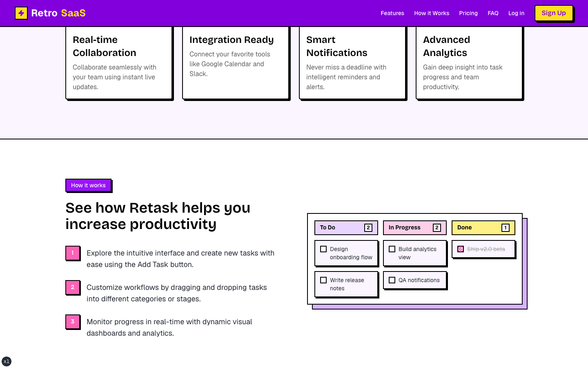Click the 'Design onboarding flow' task label
This screenshot has width=588, height=368.
[x=351, y=253]
